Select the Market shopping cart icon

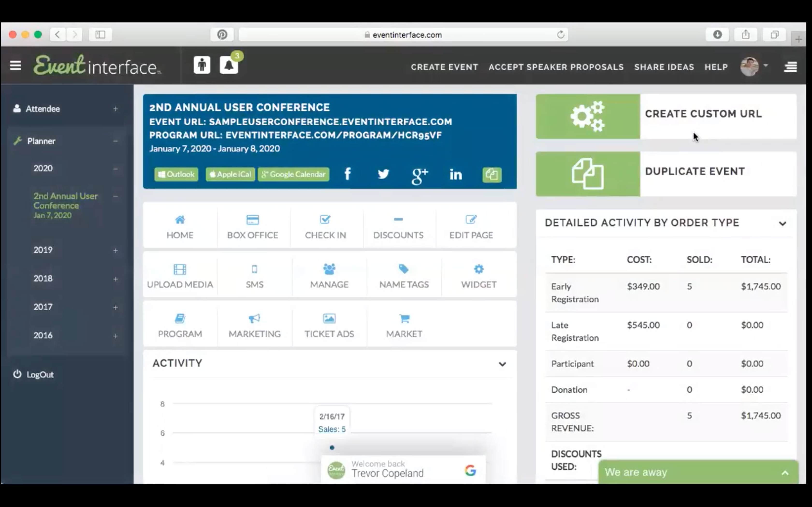(x=404, y=325)
